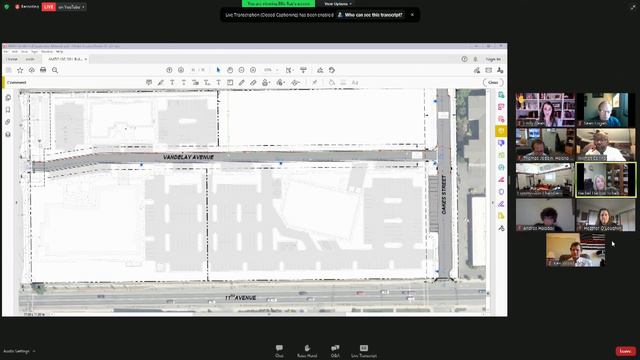Close the Comment toolbar
This screenshot has height=360, width=640.
click(x=493, y=82)
